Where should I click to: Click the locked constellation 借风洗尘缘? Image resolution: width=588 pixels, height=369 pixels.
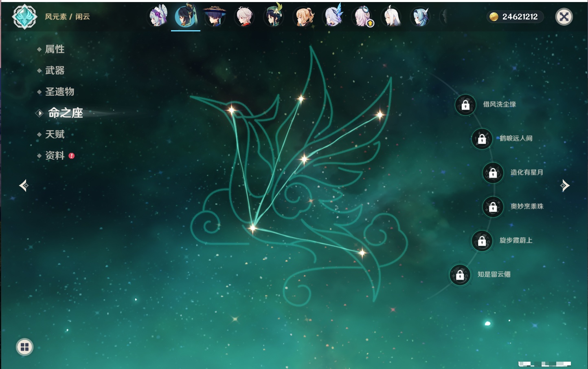pos(465,105)
